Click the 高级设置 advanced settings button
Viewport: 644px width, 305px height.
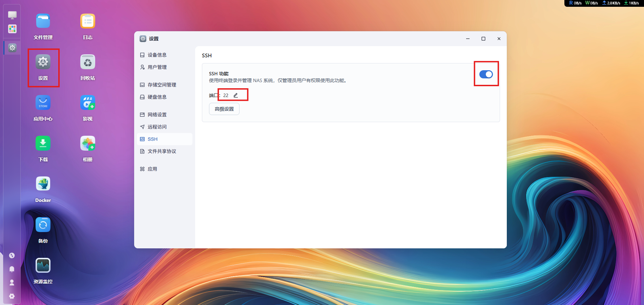click(224, 109)
